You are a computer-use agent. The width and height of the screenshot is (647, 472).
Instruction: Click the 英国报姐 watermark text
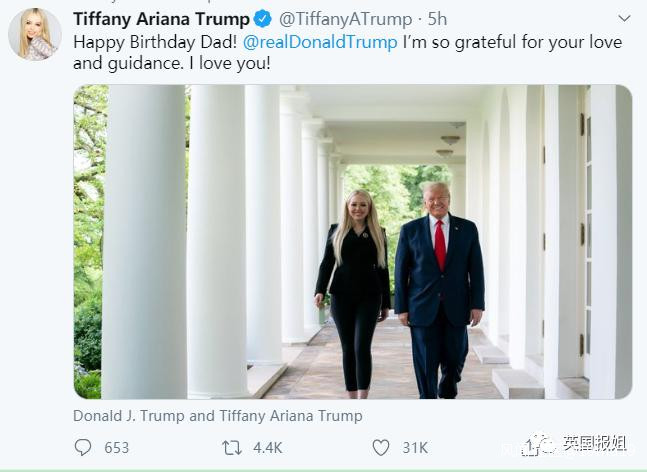tap(594, 444)
